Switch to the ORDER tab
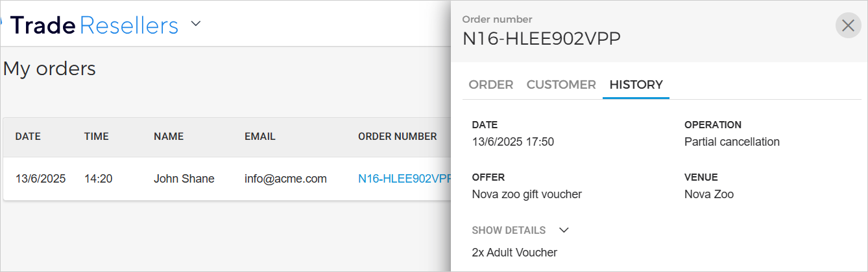Viewport: 868px width, 272px height. pos(491,85)
